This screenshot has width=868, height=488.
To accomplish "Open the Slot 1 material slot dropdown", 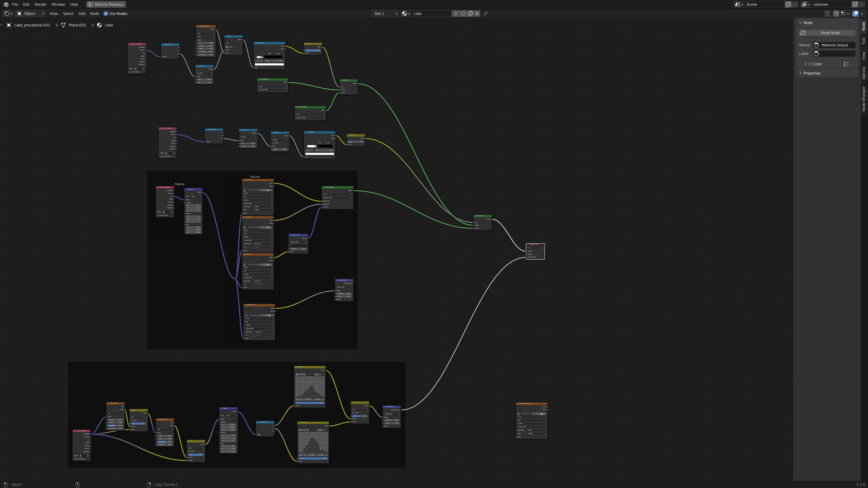I will tap(385, 14).
